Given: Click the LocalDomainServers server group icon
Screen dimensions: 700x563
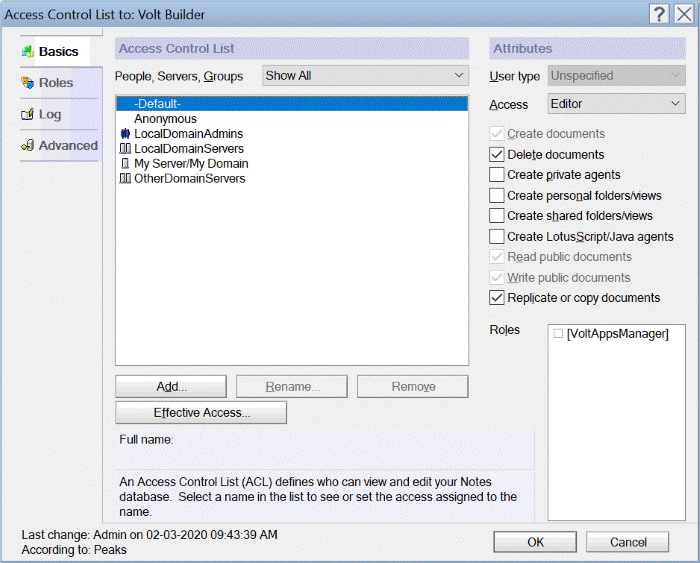Looking at the screenshot, I should click(x=125, y=149).
